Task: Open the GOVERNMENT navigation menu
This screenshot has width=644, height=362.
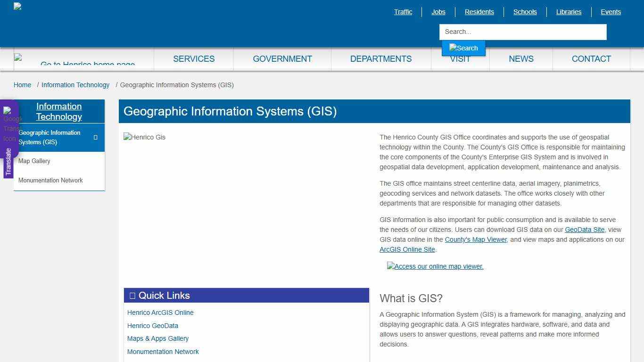Action: 282,58
